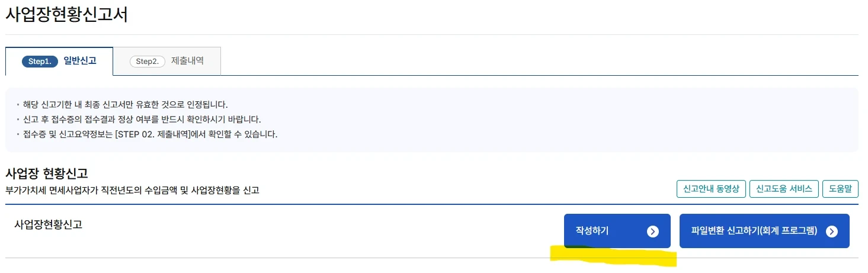Click the 신고도움 서비스 button

pyautogui.click(x=784, y=189)
